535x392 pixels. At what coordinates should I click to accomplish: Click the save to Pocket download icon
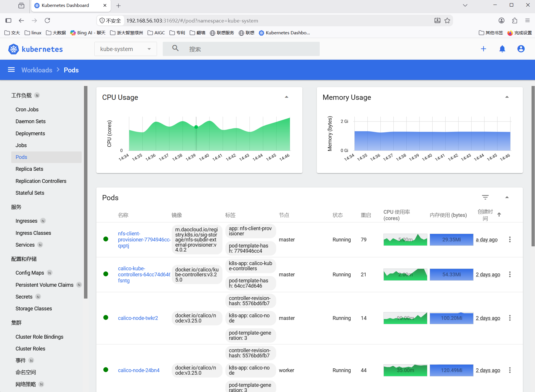[437, 20]
